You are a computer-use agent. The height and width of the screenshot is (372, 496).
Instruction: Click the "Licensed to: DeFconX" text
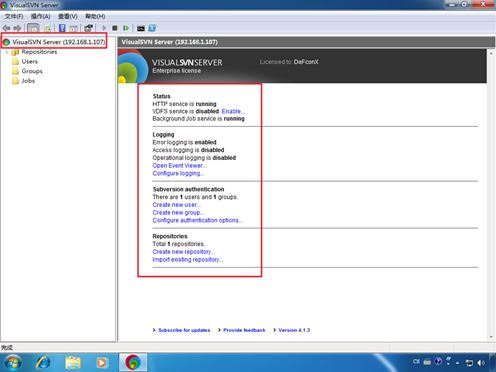tap(289, 62)
